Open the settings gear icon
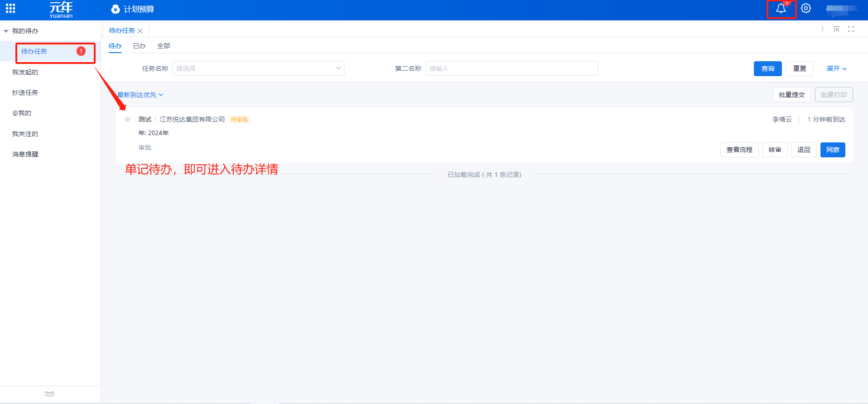 [x=805, y=9]
